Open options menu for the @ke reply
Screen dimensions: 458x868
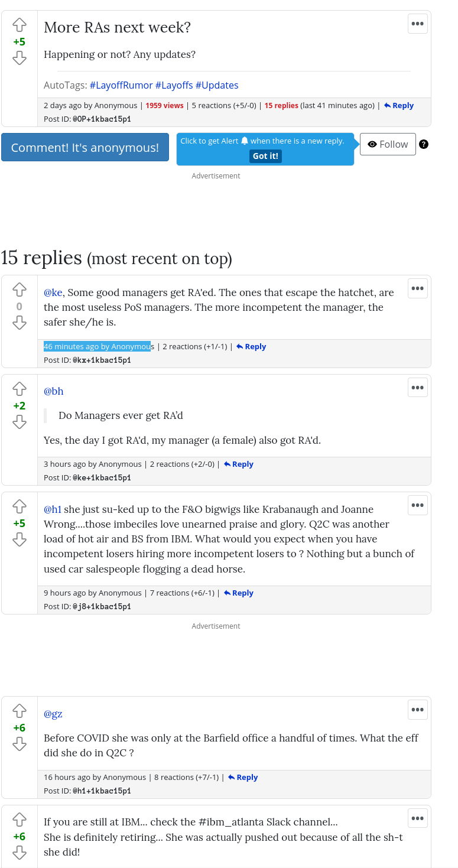418,288
